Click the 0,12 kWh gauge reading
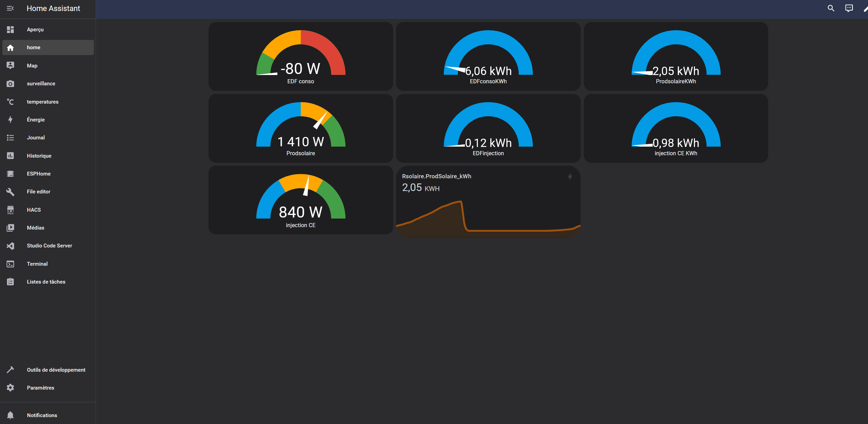 point(489,143)
